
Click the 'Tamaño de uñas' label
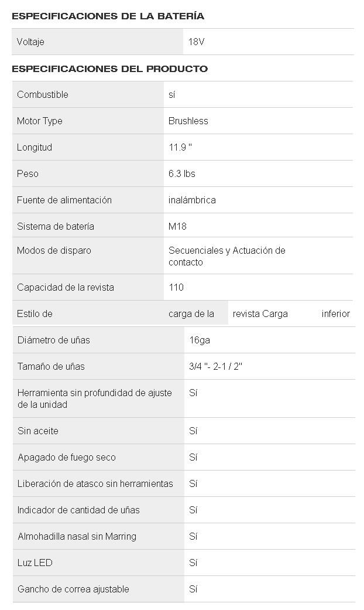coord(51,366)
